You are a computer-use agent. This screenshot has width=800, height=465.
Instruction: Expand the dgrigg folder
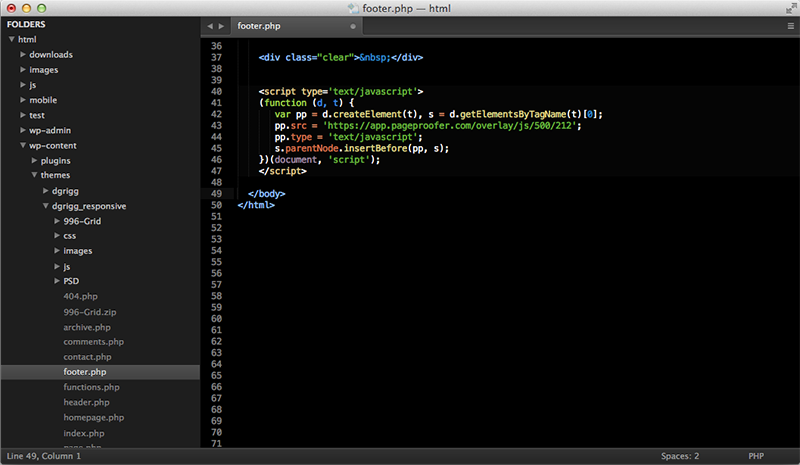pos(46,190)
